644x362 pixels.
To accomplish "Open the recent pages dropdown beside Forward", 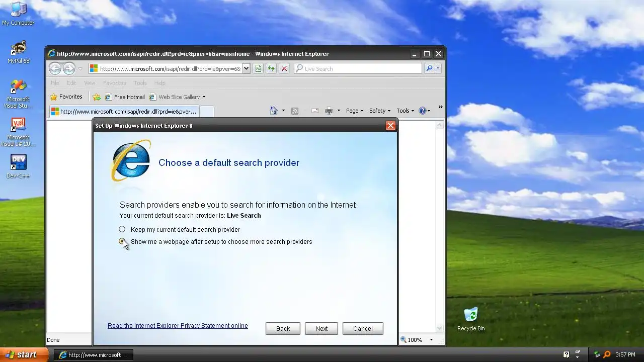I will tap(80, 69).
